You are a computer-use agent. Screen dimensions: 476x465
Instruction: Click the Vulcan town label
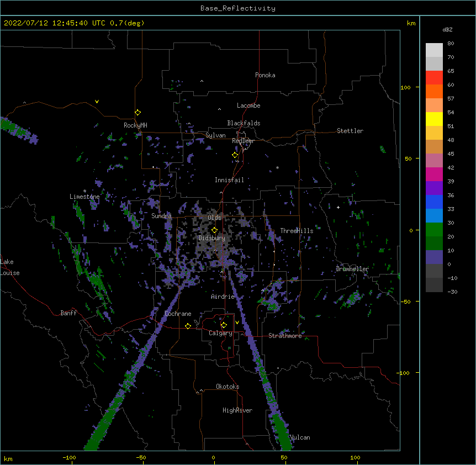coord(300,437)
